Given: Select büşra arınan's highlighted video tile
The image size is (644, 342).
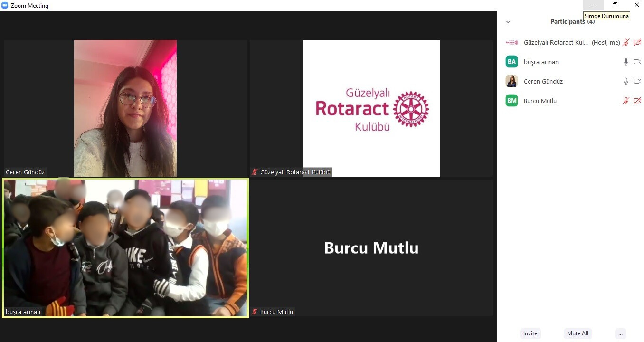Looking at the screenshot, I should click(x=125, y=247).
